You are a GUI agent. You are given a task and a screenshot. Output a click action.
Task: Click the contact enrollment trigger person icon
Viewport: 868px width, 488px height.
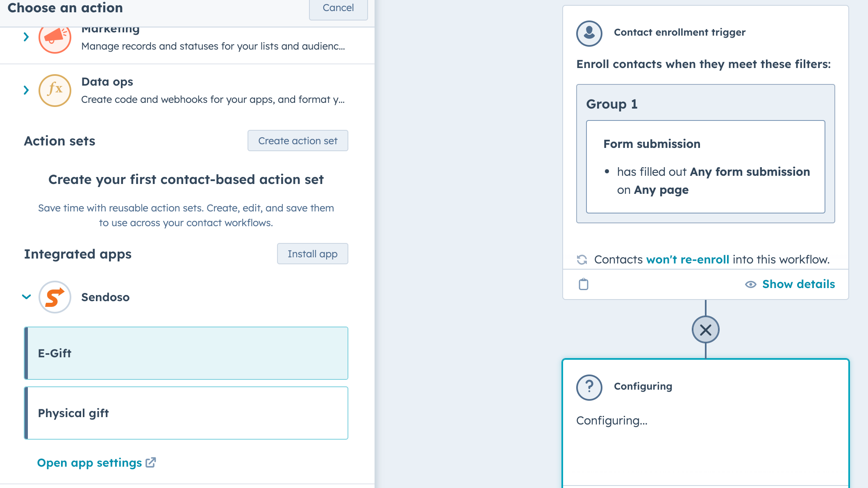click(589, 33)
